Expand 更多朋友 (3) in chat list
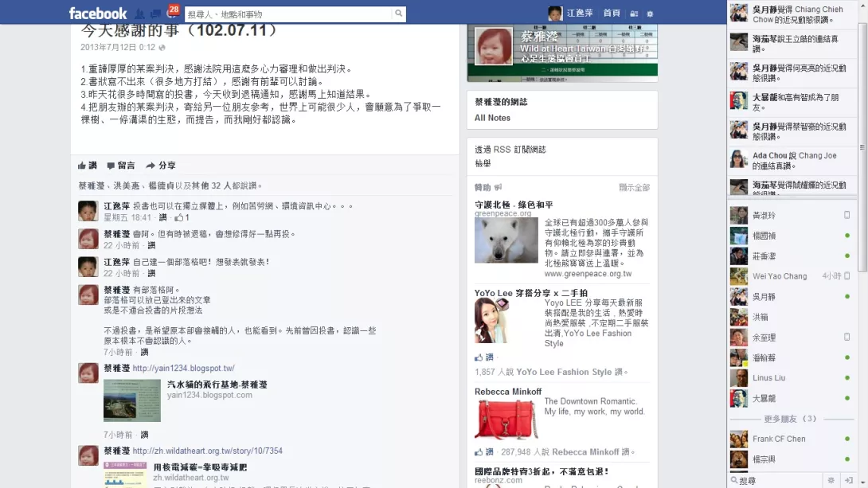The image size is (868, 488). click(x=790, y=419)
